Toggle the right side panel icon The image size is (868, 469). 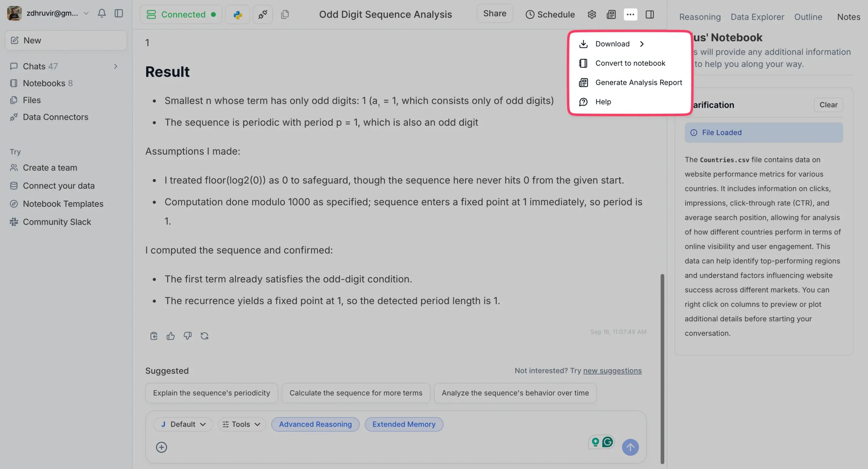(649, 15)
